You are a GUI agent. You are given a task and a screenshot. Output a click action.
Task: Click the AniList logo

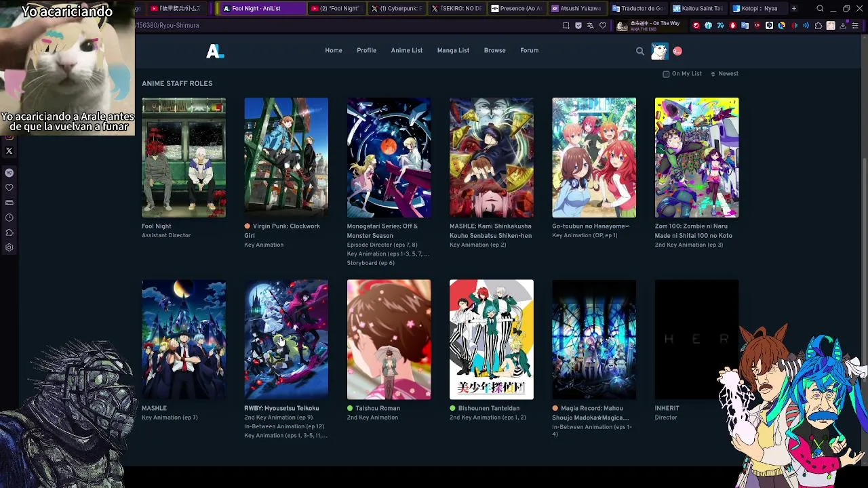tap(215, 51)
